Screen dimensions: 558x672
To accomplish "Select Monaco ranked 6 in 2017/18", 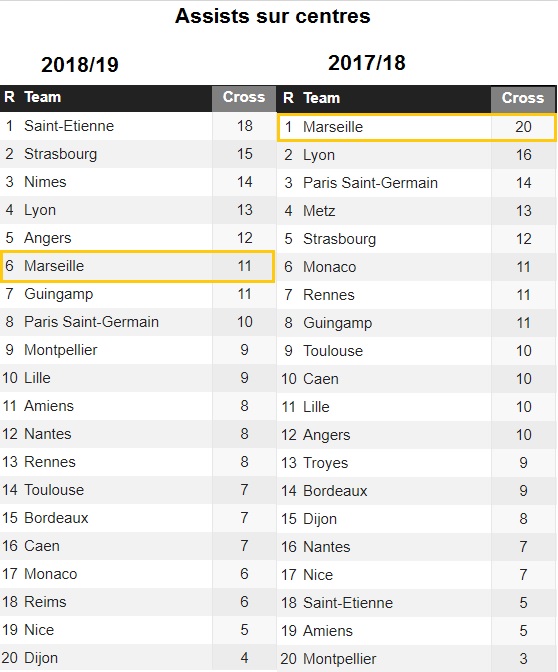I will [330, 267].
